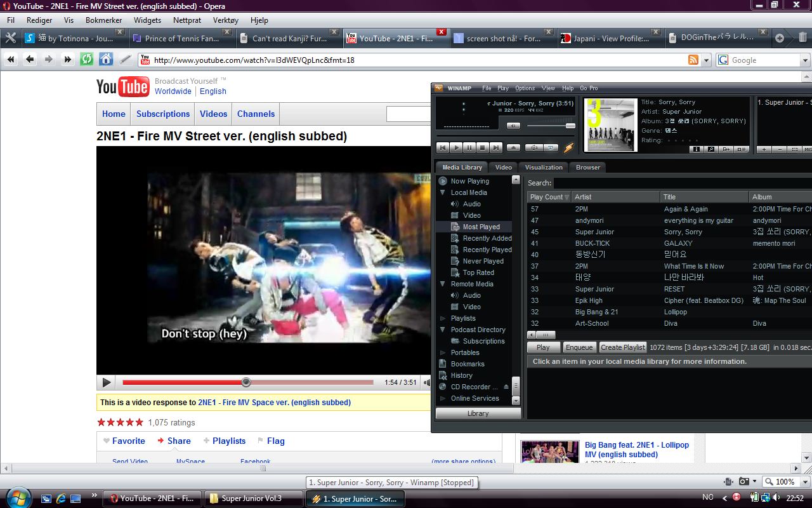Click Winamp lightning bolt icon

click(568, 147)
